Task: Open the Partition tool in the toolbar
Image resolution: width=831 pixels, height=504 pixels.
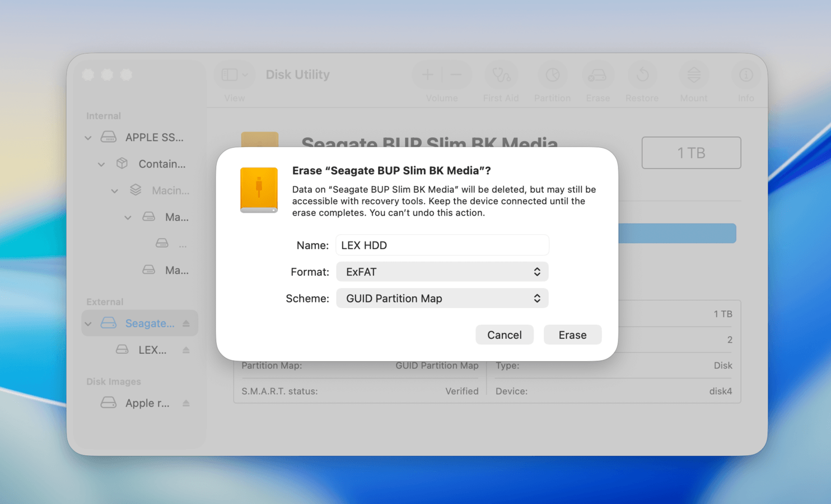Action: (552, 74)
